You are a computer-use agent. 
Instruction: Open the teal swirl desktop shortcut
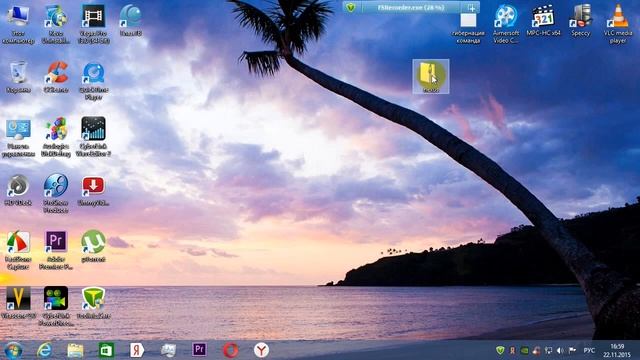click(x=131, y=20)
